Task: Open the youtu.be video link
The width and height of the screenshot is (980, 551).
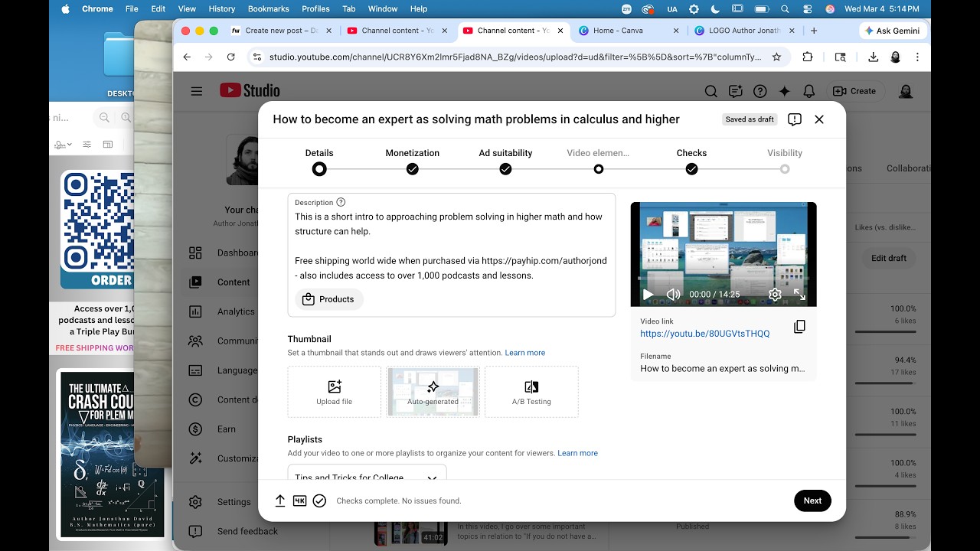Action: tap(705, 334)
